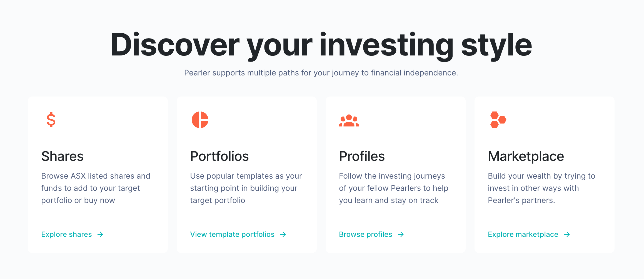The image size is (644, 279).
Task: Click the people group Profiles icon
Action: [349, 120]
